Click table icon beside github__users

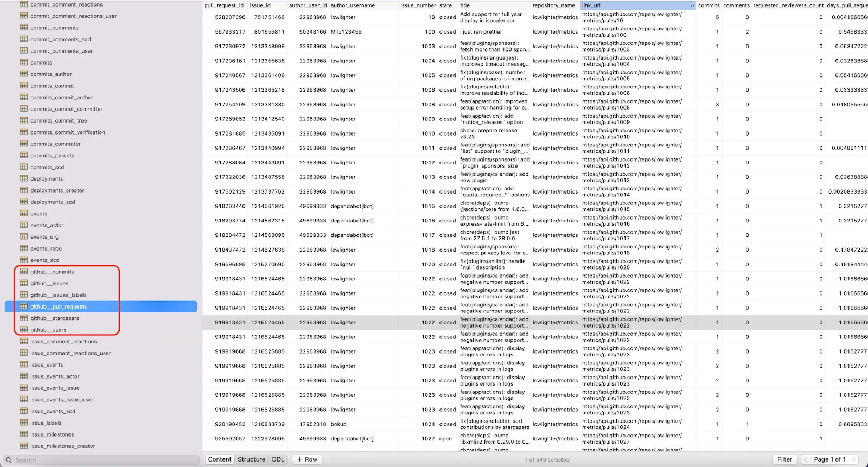pos(24,330)
